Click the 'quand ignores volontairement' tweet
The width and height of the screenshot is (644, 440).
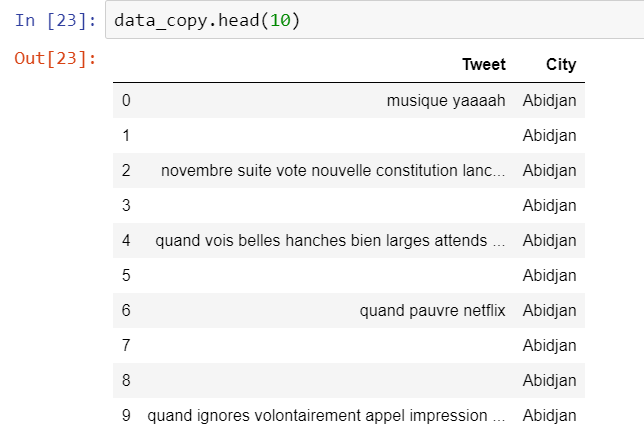pos(326,415)
